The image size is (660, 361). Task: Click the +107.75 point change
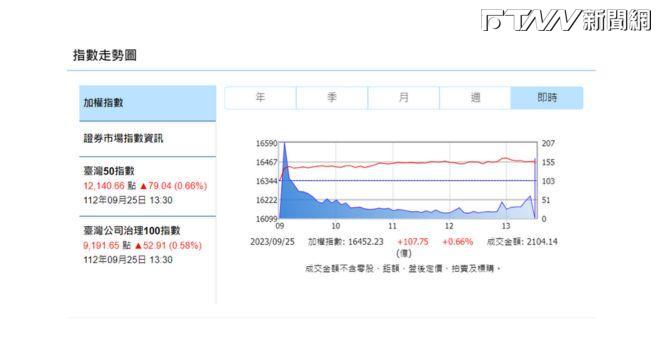point(413,242)
